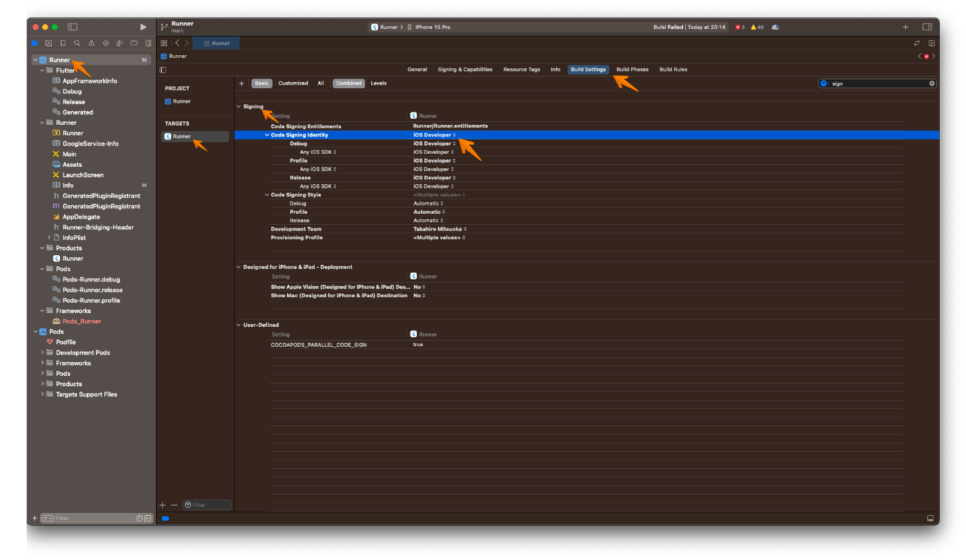
Task: Open the Xcode Cloud status icon
Action: pyautogui.click(x=776, y=27)
